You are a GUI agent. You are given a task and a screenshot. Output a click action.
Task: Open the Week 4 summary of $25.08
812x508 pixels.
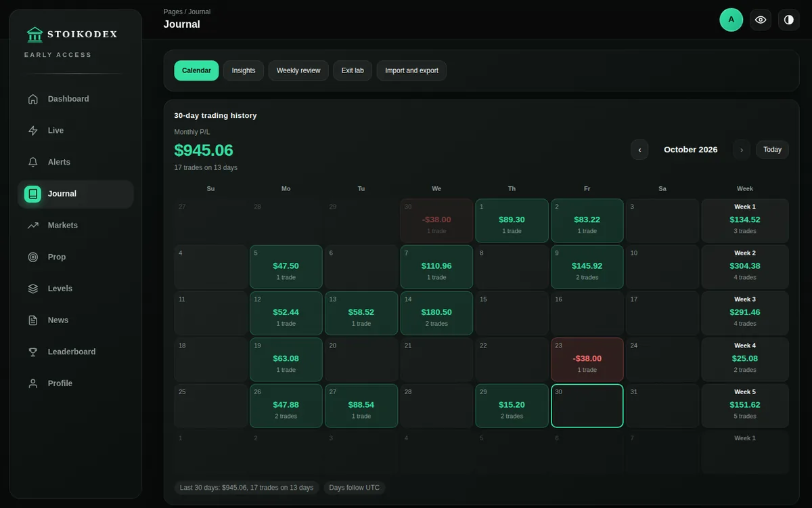point(745,359)
